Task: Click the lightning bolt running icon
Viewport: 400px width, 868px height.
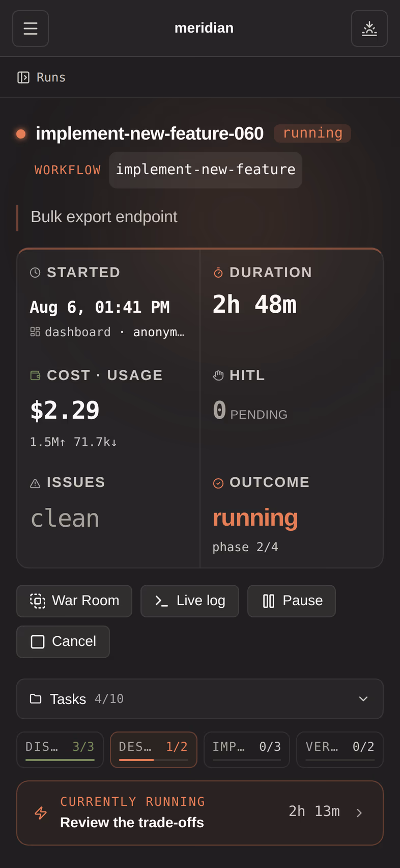Action: point(41,813)
